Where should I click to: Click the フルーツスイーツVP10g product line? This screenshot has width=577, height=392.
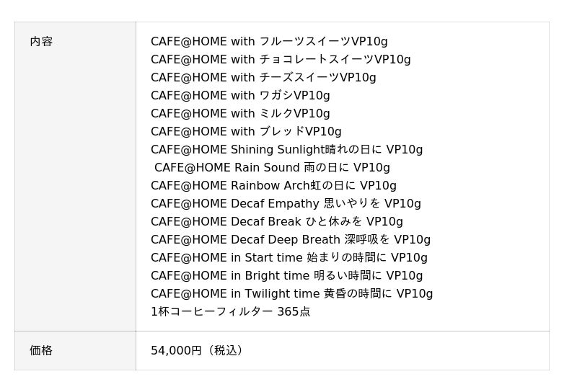(269, 42)
